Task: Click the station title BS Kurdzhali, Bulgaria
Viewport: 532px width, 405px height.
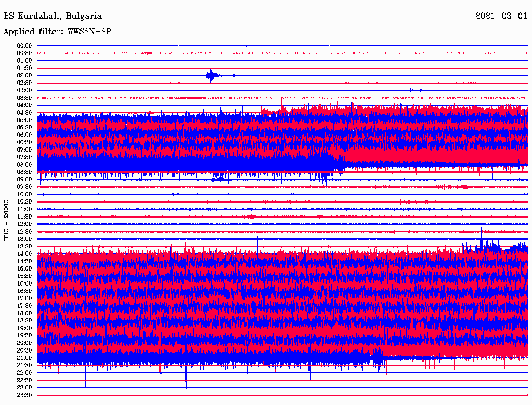Action: click(x=52, y=16)
